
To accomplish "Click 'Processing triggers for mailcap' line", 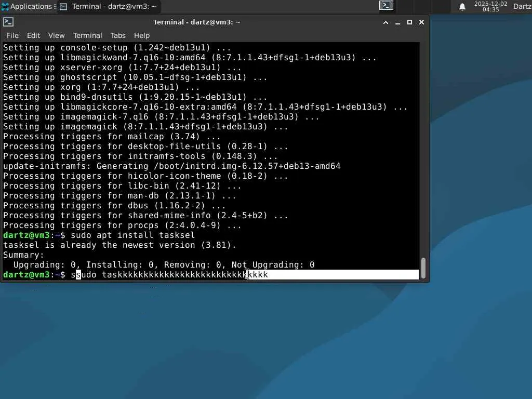I will point(112,137).
